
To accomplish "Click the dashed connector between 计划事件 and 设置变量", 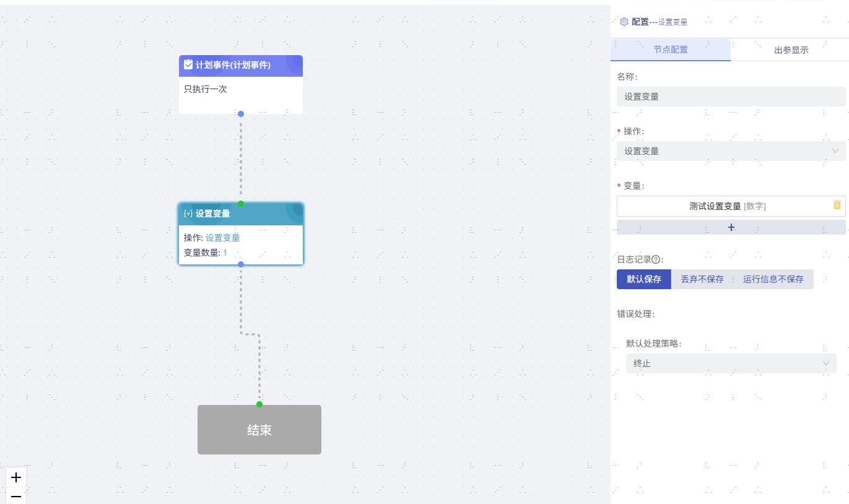I will (x=241, y=159).
